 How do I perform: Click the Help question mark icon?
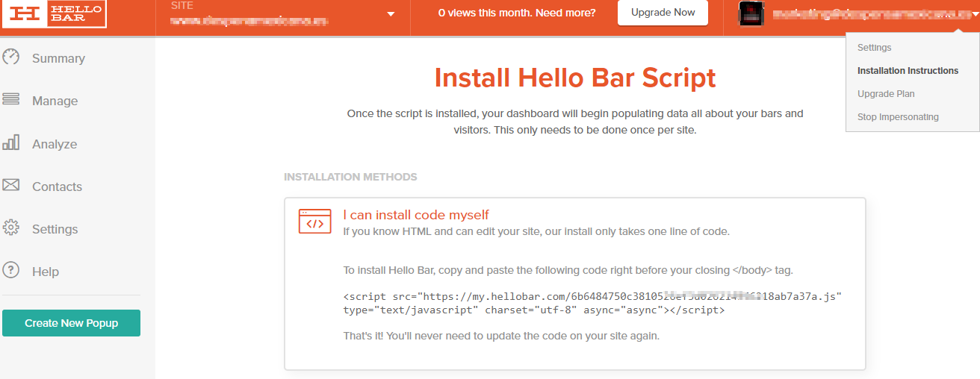[10, 270]
